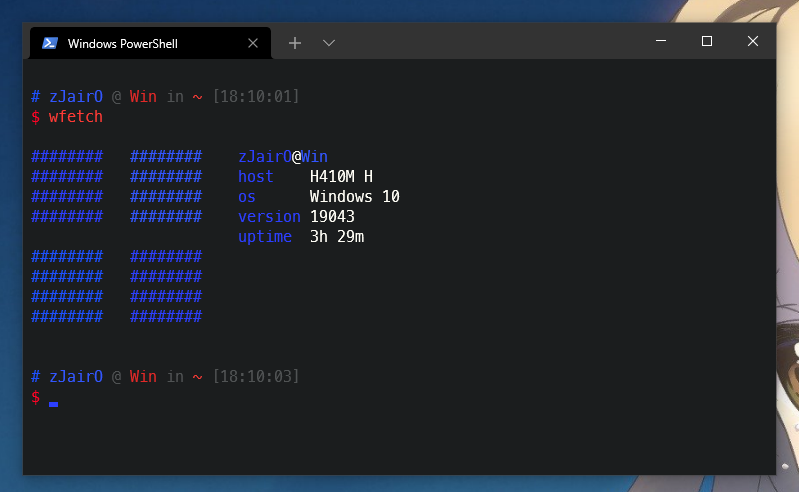This screenshot has width=799, height=492.
Task: Expand the new tab profile dropdown
Action: click(x=329, y=43)
